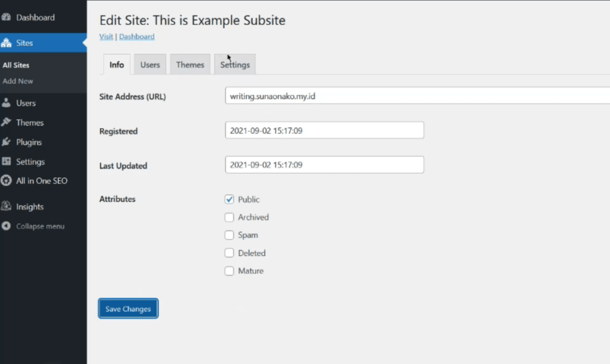Tick the Deleted attribute checkbox
Screen dimensions: 610x364
pos(229,253)
